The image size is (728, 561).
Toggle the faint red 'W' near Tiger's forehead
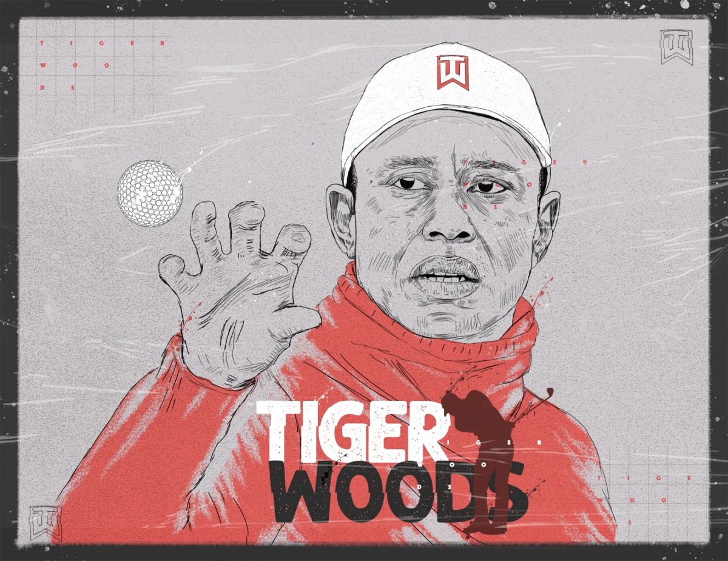pos(465,184)
